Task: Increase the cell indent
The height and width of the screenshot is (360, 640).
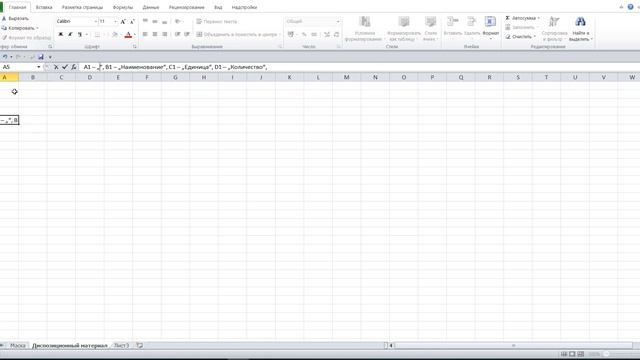Action: pos(187,34)
